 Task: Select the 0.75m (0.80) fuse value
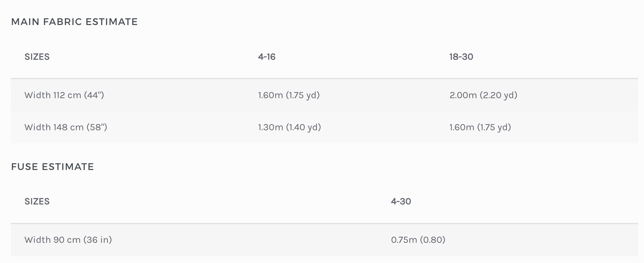point(418,240)
